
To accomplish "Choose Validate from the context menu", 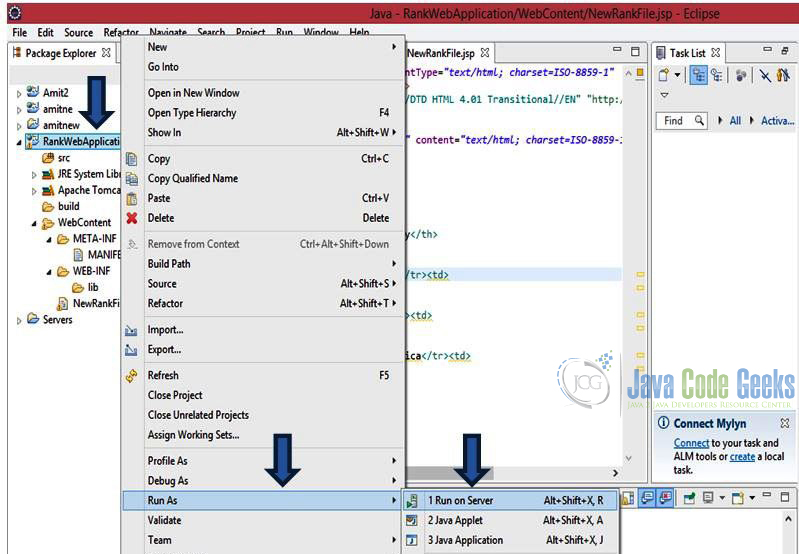I will click(262, 520).
